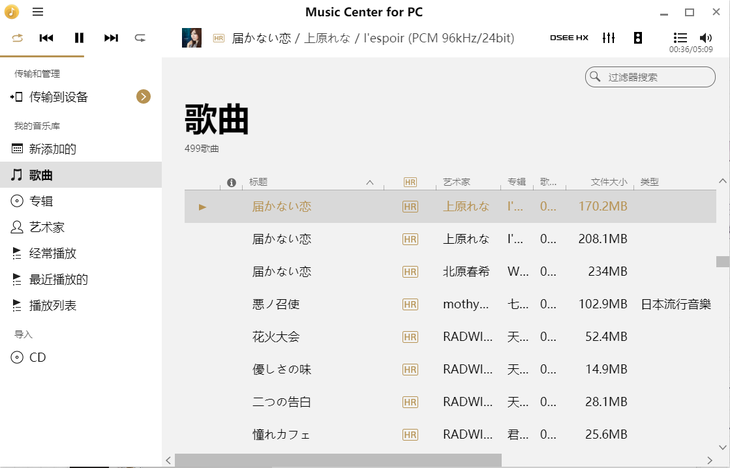The image size is (730, 468).
Task: Click the info column header icon
Action: pyautogui.click(x=231, y=183)
